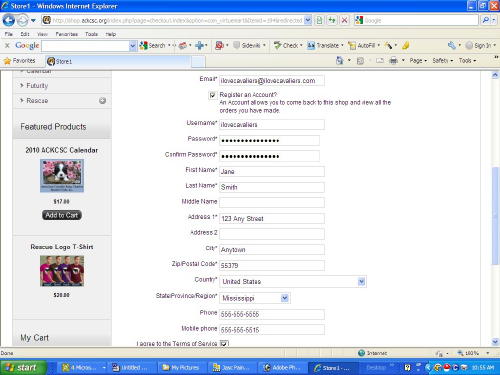Image resolution: width=500 pixels, height=375 pixels.
Task: Open the Favorites menu
Action: pyautogui.click(x=67, y=34)
